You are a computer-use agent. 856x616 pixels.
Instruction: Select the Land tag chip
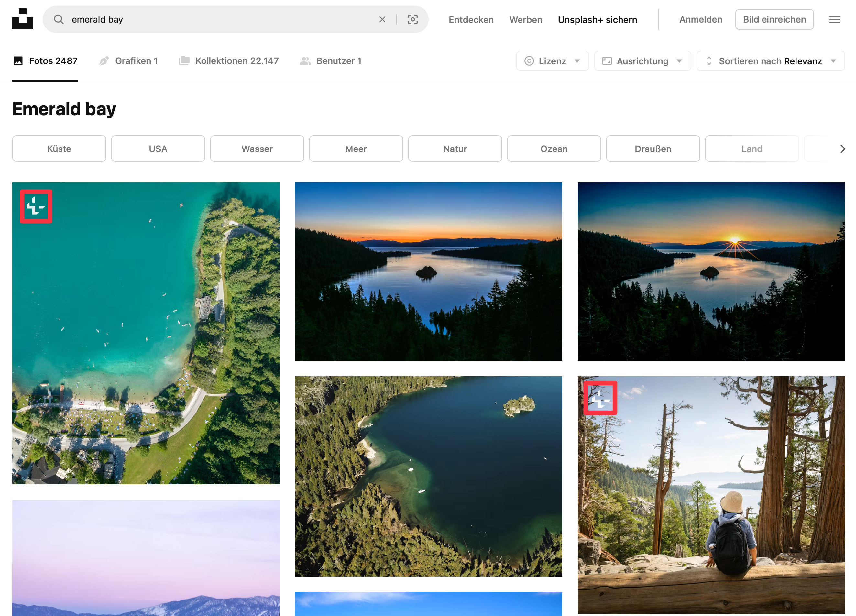tap(752, 149)
